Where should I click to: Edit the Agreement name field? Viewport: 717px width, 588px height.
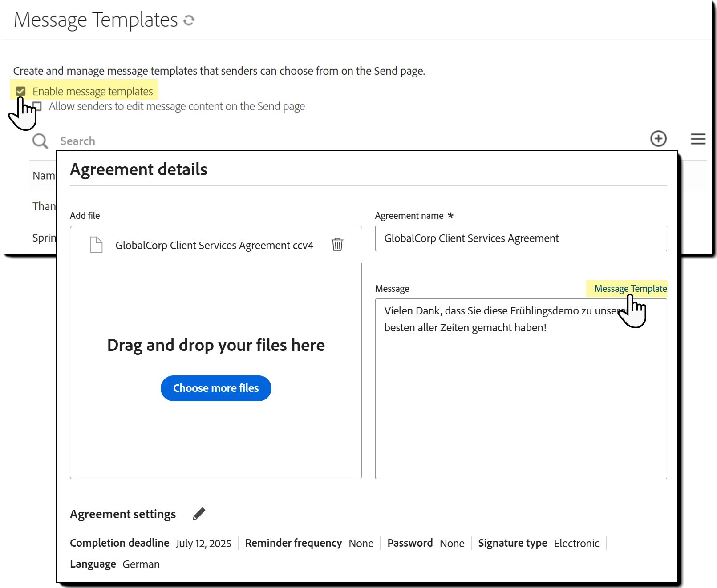pyautogui.click(x=521, y=238)
